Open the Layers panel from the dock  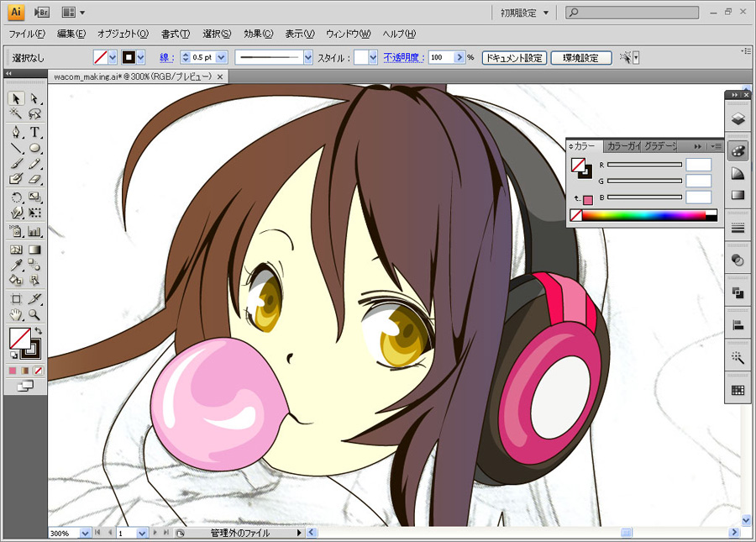point(738,118)
